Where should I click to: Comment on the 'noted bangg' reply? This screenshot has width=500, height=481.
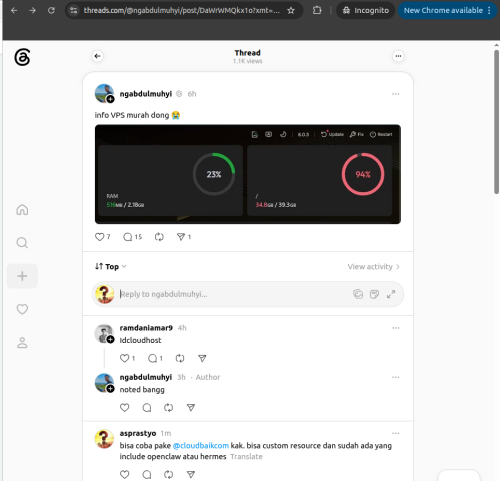pyautogui.click(x=147, y=408)
